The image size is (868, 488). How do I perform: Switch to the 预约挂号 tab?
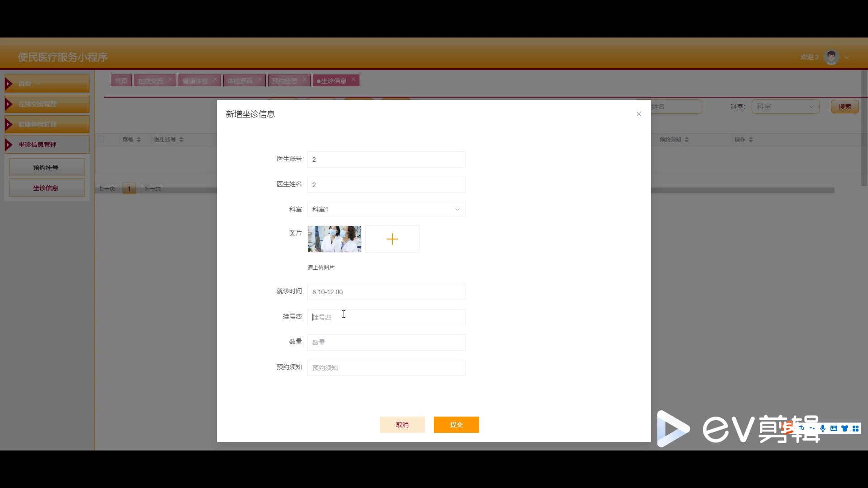click(x=284, y=81)
